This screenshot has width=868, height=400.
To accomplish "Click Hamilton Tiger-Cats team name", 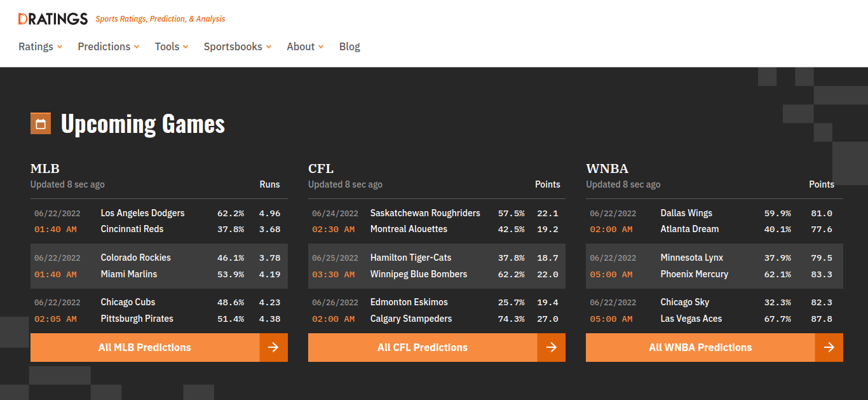I will (411, 258).
